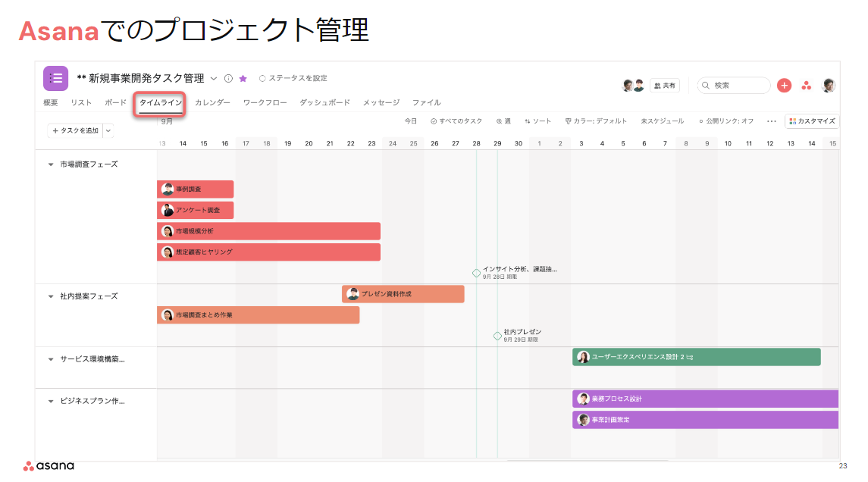
Task: Select the アンケート調査 task bar
Action: point(195,210)
